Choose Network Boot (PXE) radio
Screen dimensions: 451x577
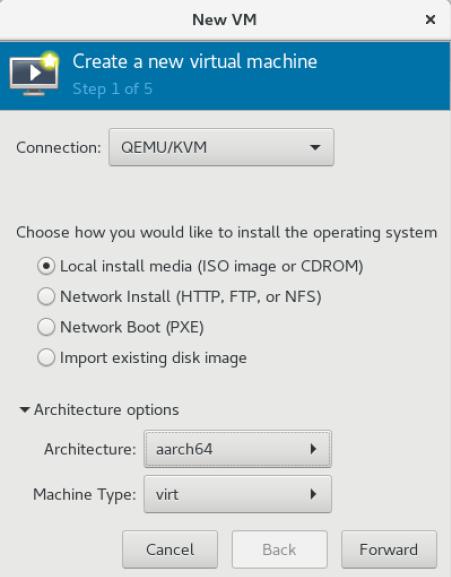(x=46, y=327)
